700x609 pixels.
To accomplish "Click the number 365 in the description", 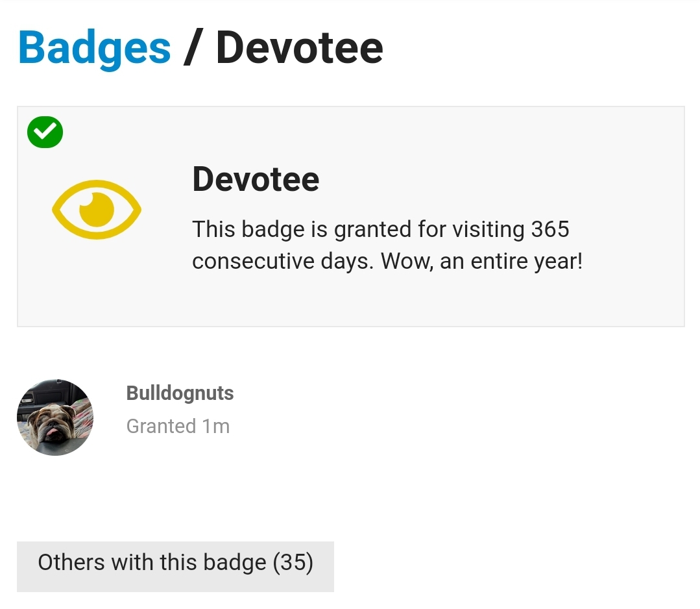I will [x=550, y=229].
